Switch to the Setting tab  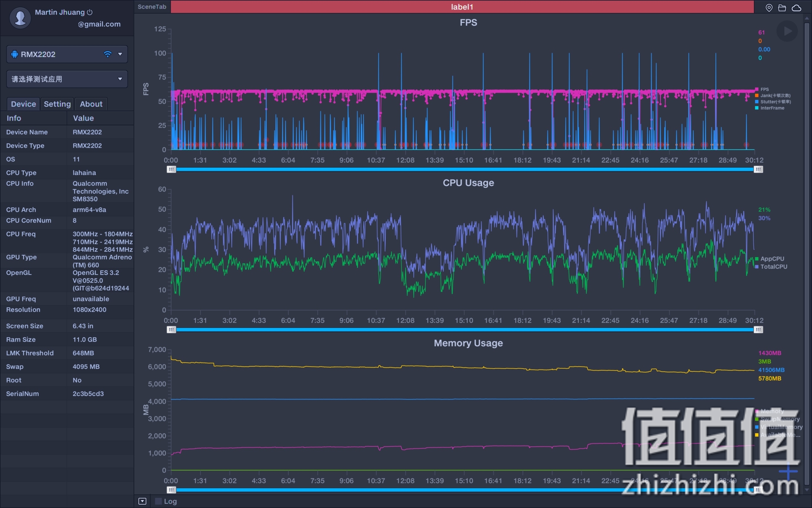57,104
